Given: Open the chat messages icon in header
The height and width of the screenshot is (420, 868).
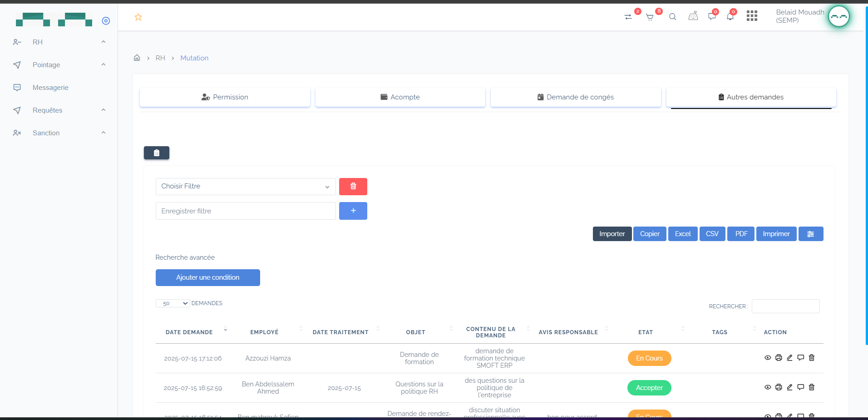Looking at the screenshot, I should pyautogui.click(x=712, y=17).
